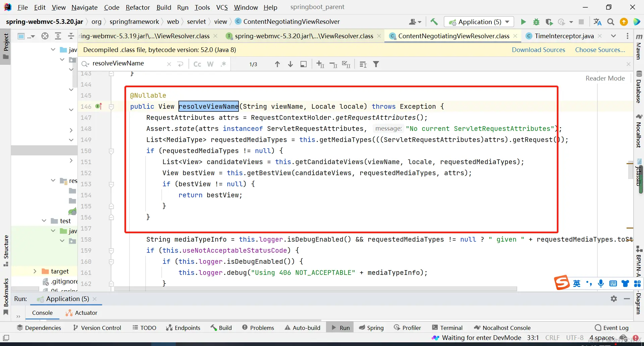Filter search results funnel icon

click(x=376, y=64)
